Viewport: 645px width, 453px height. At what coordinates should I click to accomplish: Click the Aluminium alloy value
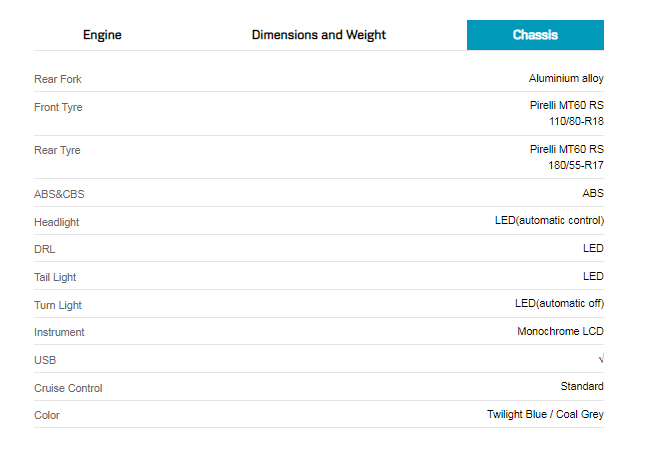566,78
